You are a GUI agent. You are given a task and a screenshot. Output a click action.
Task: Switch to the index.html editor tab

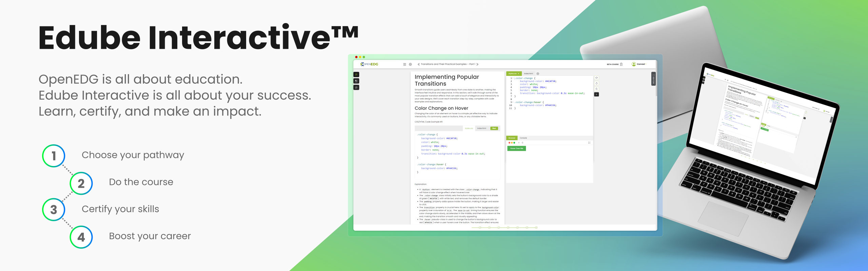(x=528, y=74)
